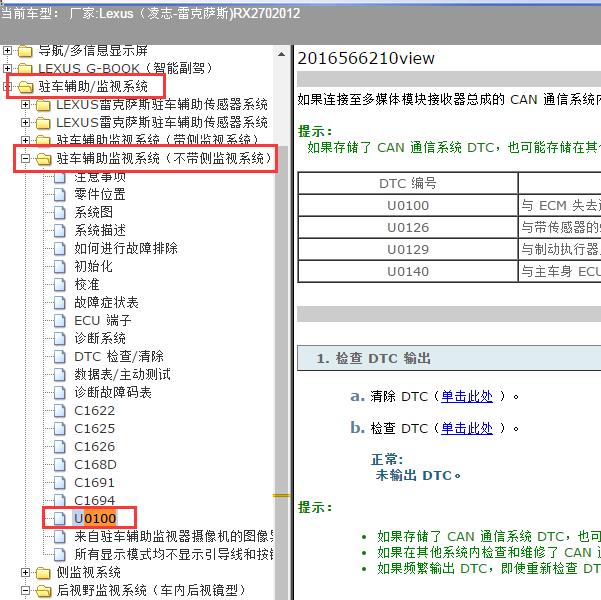Expand the LEXUS G-BOOK folder node

coord(7,69)
